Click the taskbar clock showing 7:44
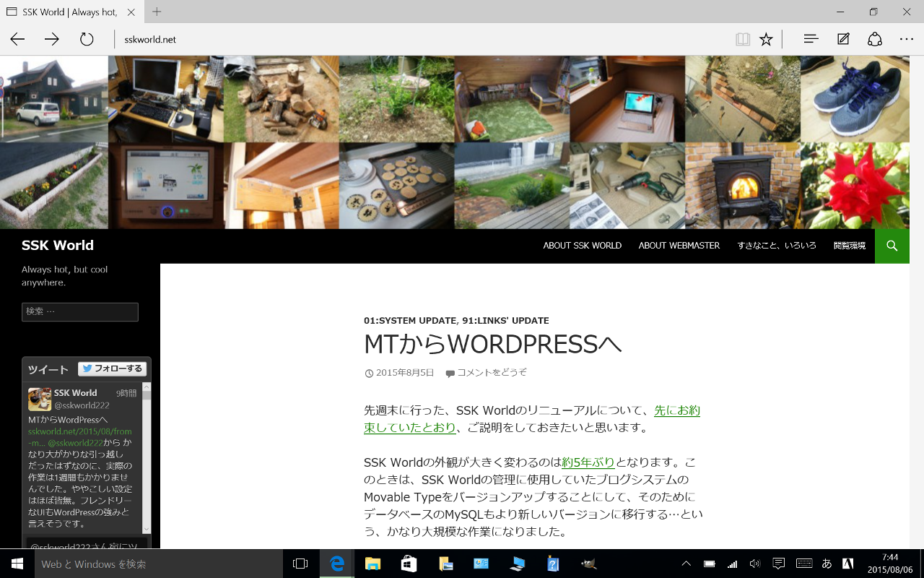Viewport: 924px width, 578px height. tap(890, 564)
